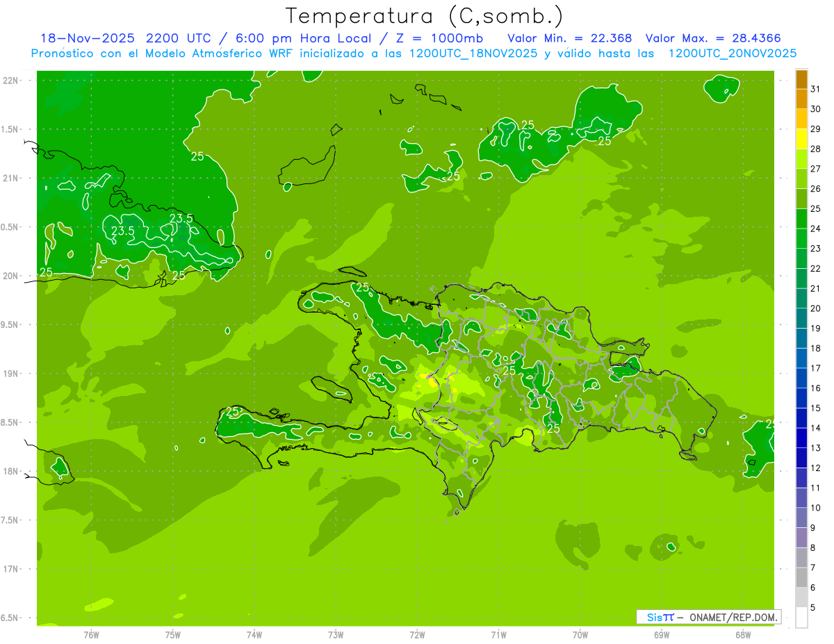Click the "70W" longitude axis label

click(x=580, y=635)
